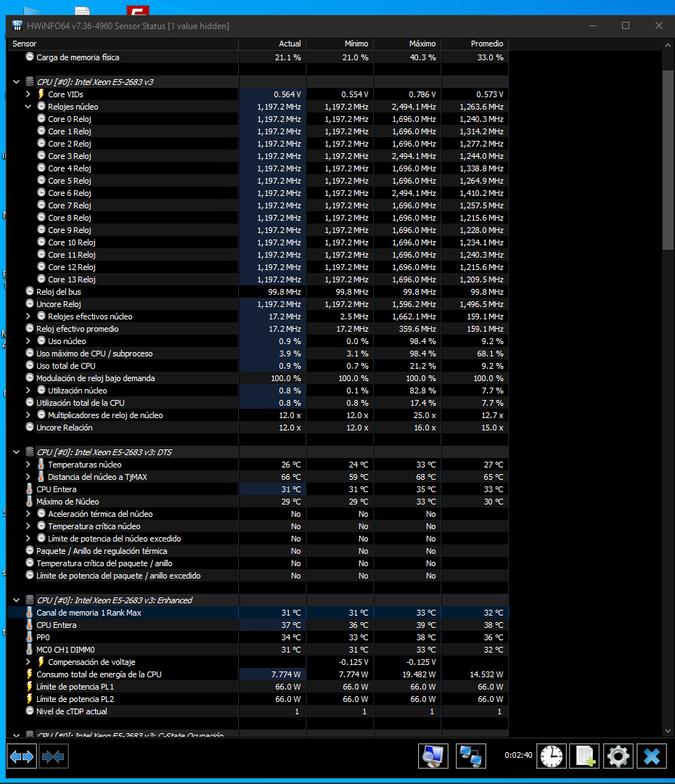Expand the Core VIDs row
The height and width of the screenshot is (784, 675).
point(28,94)
